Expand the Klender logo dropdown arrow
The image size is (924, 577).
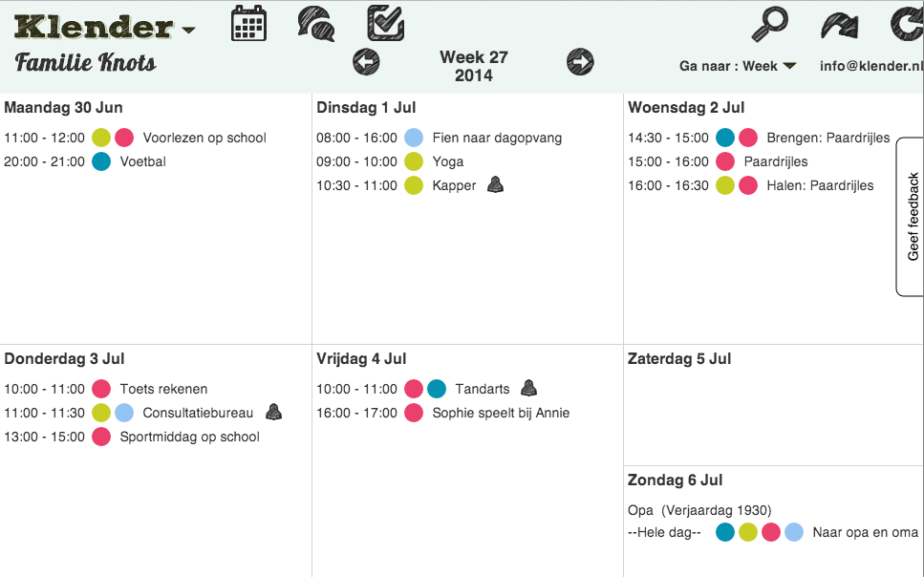point(188,30)
